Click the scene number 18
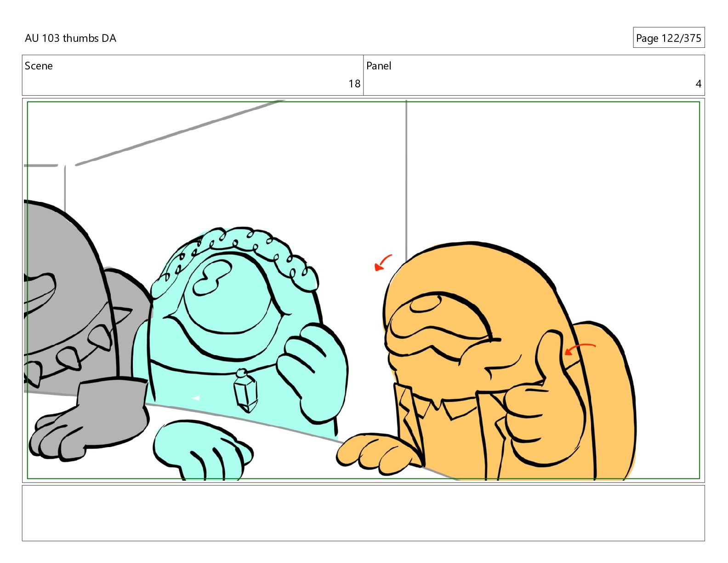 [354, 84]
